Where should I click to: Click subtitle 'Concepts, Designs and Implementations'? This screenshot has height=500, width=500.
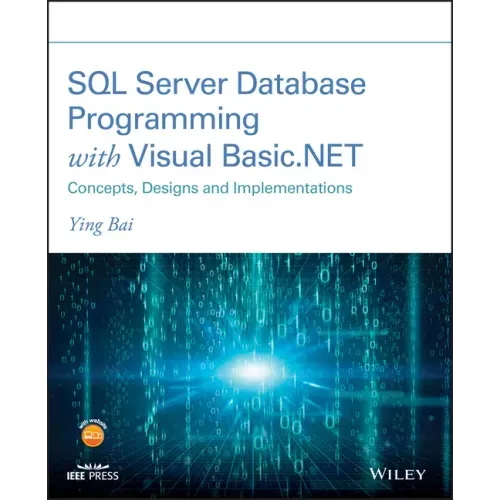click(210, 188)
